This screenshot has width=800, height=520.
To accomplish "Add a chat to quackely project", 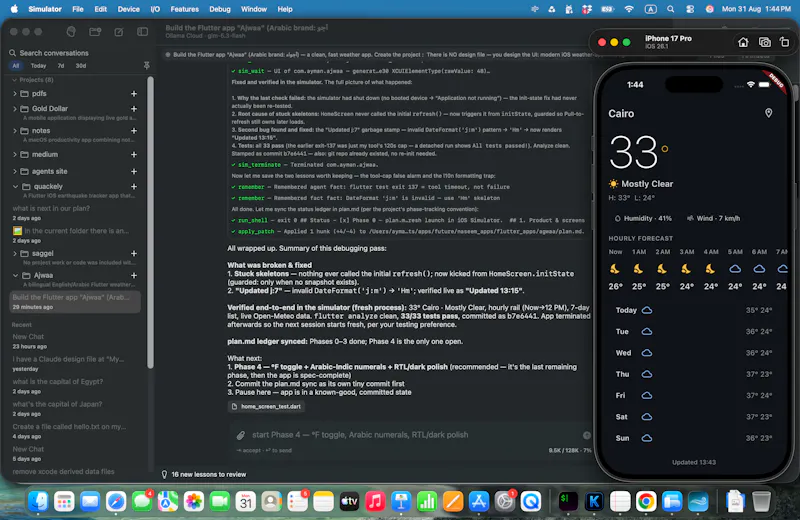I will click(134, 187).
